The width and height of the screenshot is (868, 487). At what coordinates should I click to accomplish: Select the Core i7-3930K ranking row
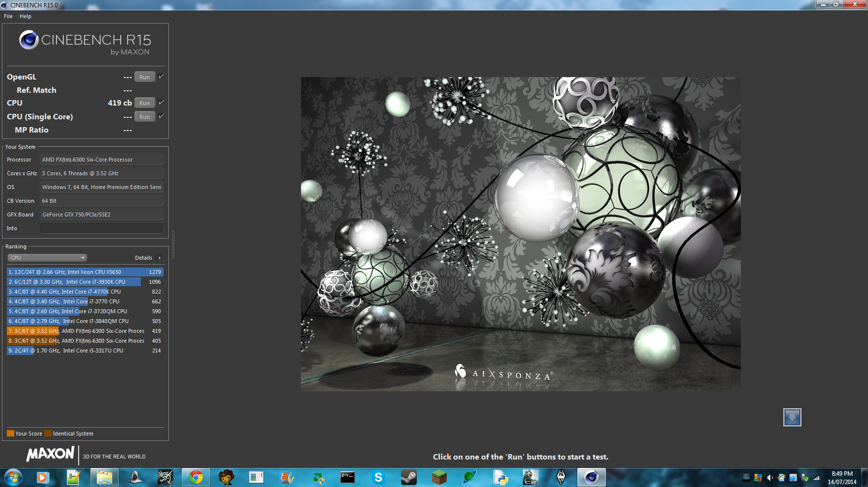85,282
